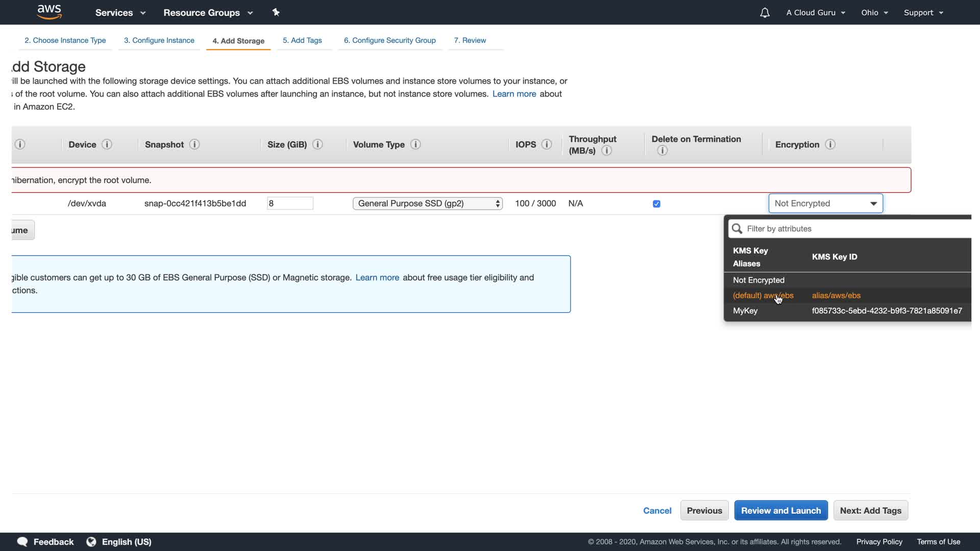Click info icon next to Encryption
This screenshot has height=551, width=980.
click(x=830, y=144)
